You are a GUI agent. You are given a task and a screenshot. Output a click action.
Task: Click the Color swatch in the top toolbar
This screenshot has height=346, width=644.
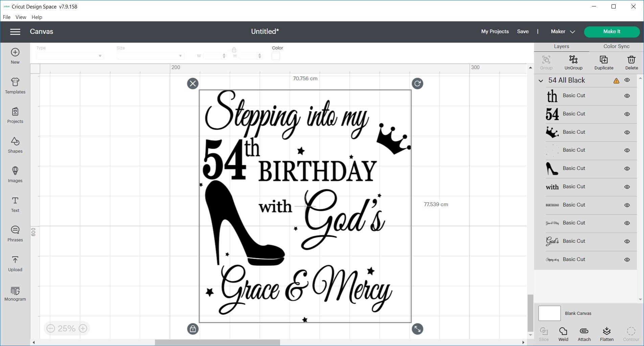point(276,56)
